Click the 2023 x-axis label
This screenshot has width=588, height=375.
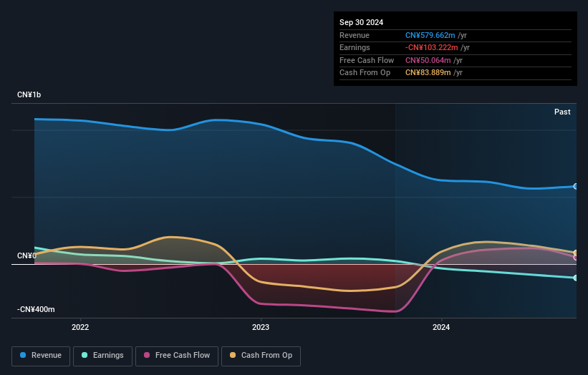pos(261,327)
